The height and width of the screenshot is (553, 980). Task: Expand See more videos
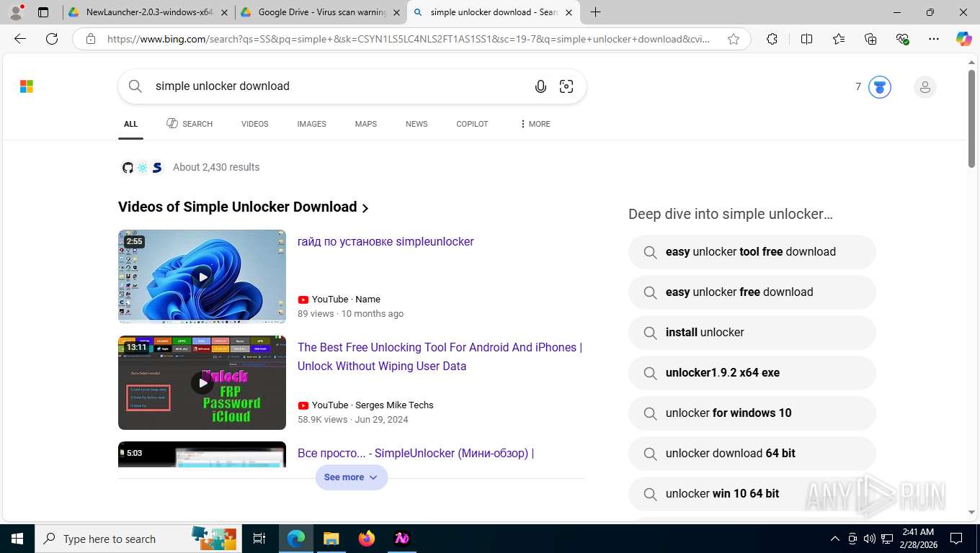click(351, 477)
